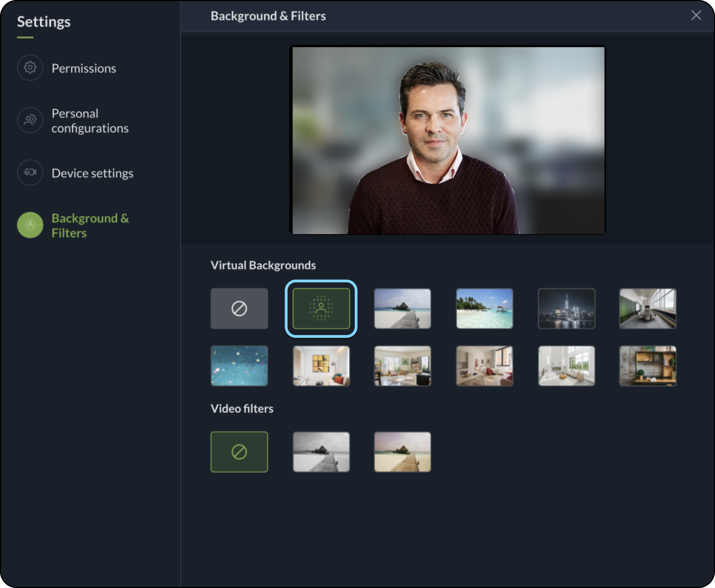Screen dimensions: 715x588
Task: Choose the blue confetti bokeh background
Action: [239, 366]
